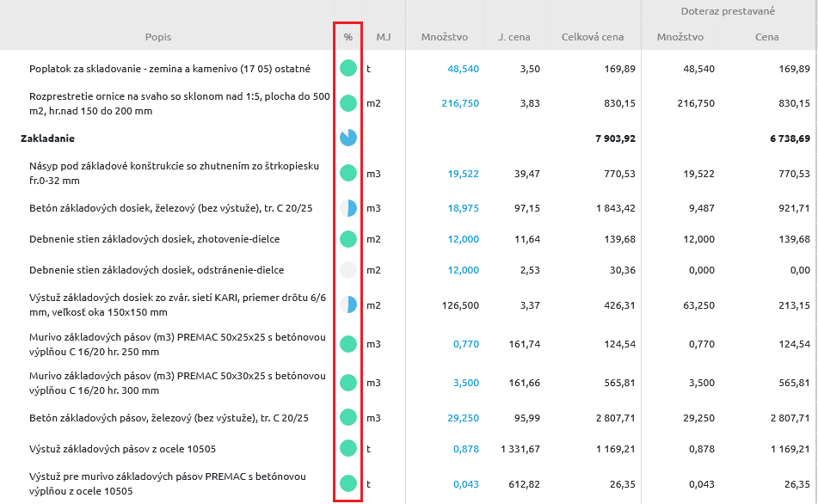
Task: Click green circle for Betón základových pásov
Action: tap(347, 418)
